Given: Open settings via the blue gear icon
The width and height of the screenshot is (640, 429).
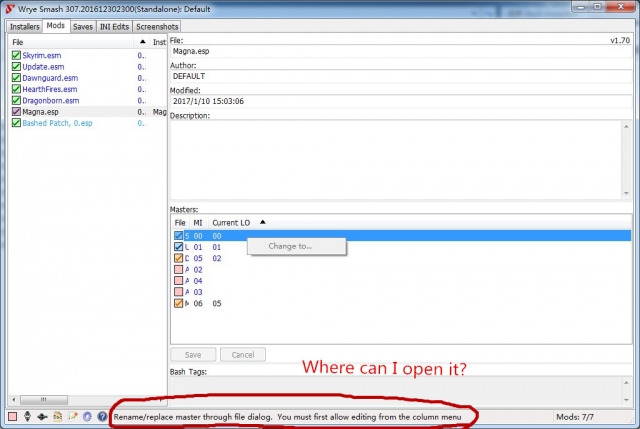Looking at the screenshot, I should [87, 416].
